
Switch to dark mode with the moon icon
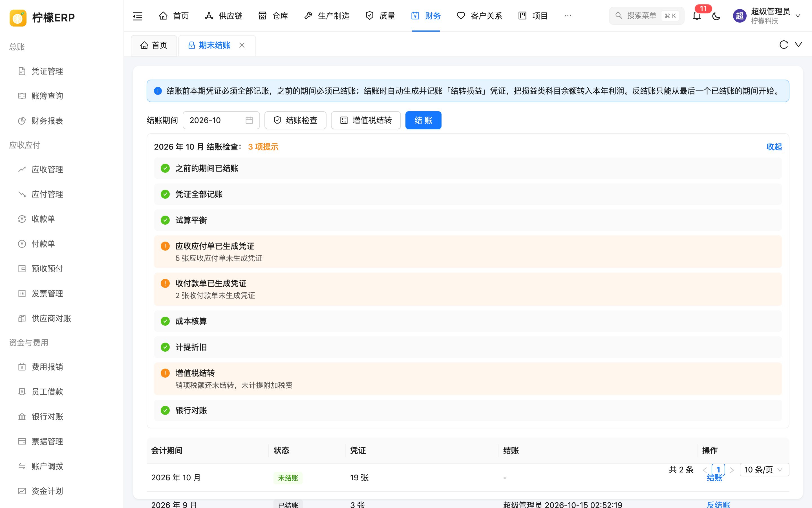[716, 16]
